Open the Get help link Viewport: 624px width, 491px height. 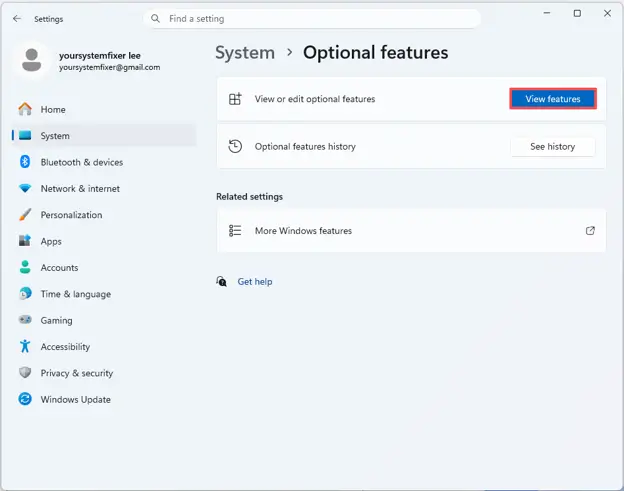pyautogui.click(x=255, y=282)
